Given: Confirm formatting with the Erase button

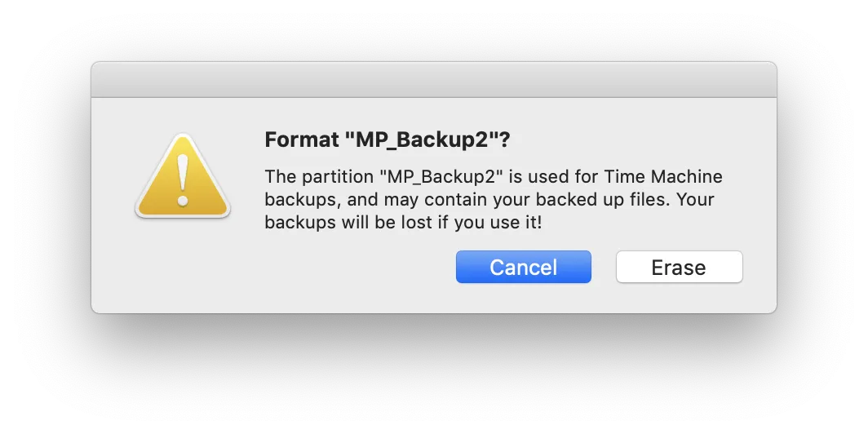Looking at the screenshot, I should pyautogui.click(x=679, y=267).
